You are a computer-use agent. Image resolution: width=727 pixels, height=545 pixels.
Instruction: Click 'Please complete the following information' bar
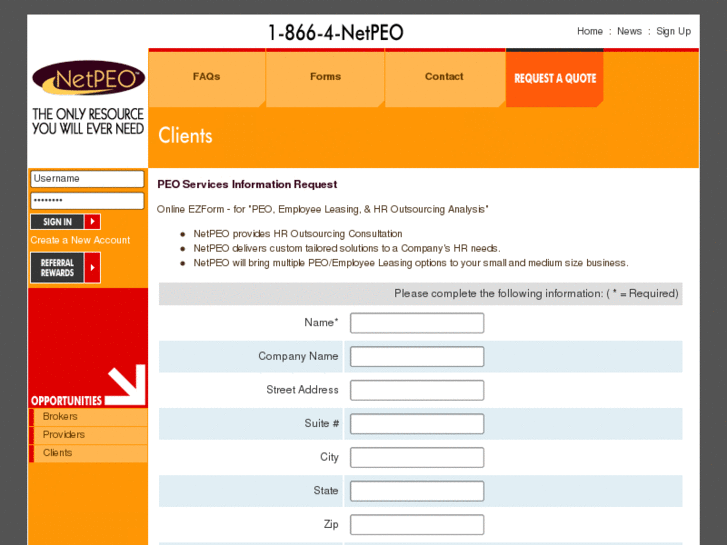421,294
